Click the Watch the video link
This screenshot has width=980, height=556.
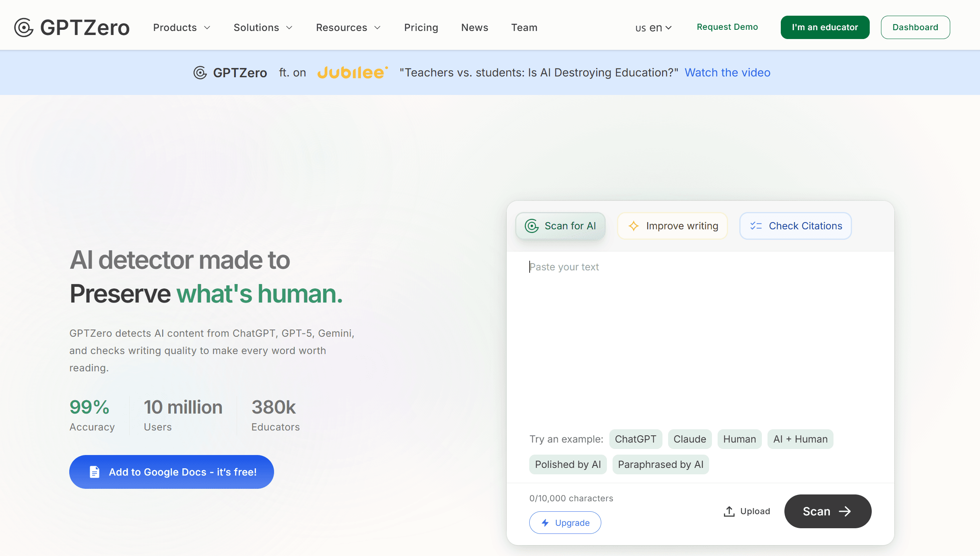(x=727, y=72)
